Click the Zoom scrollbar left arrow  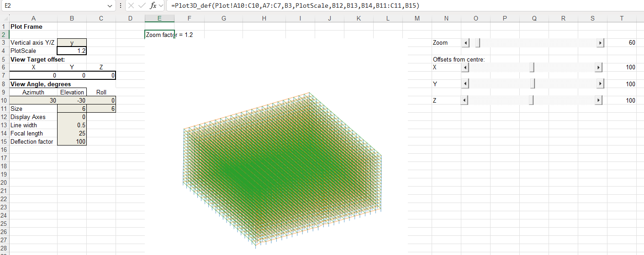(x=465, y=43)
